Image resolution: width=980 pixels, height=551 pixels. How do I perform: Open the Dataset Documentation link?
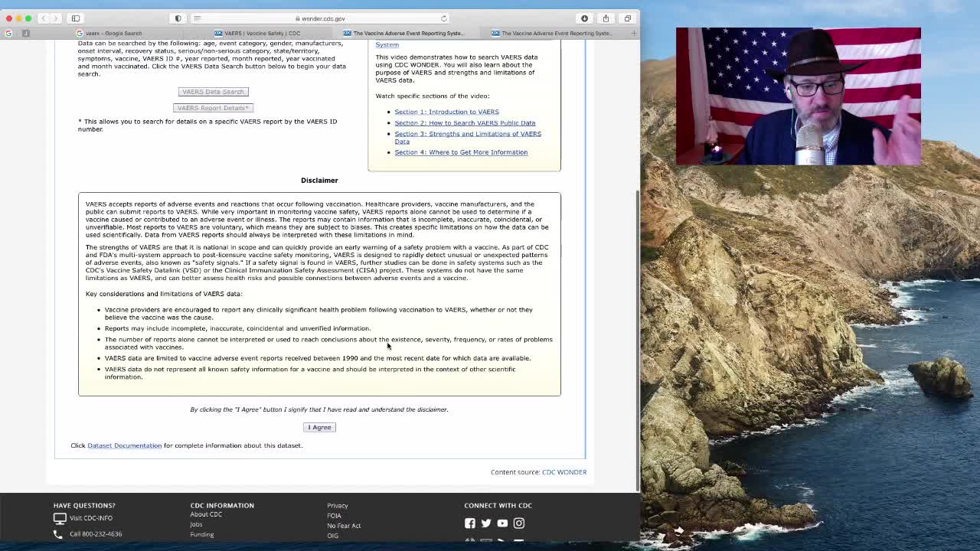click(x=124, y=445)
